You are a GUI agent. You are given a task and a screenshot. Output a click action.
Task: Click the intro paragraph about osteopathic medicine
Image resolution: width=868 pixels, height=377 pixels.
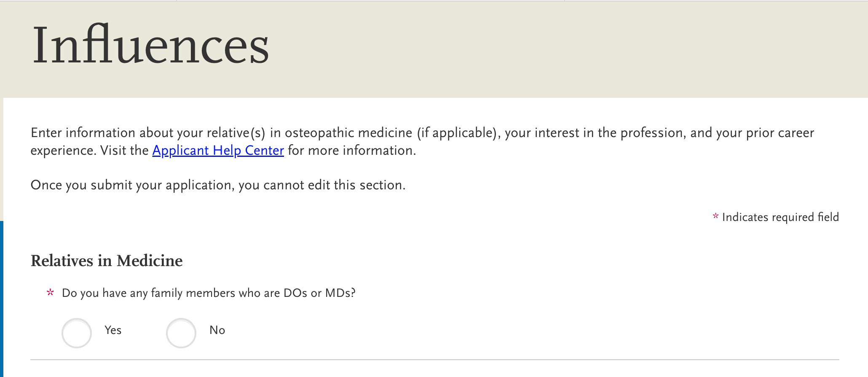tap(421, 141)
